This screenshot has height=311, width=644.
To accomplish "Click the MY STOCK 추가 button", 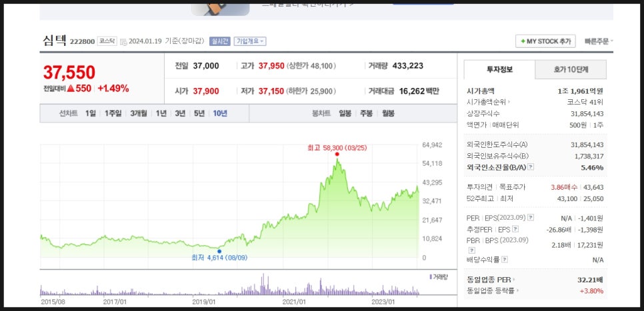I will 545,41.
